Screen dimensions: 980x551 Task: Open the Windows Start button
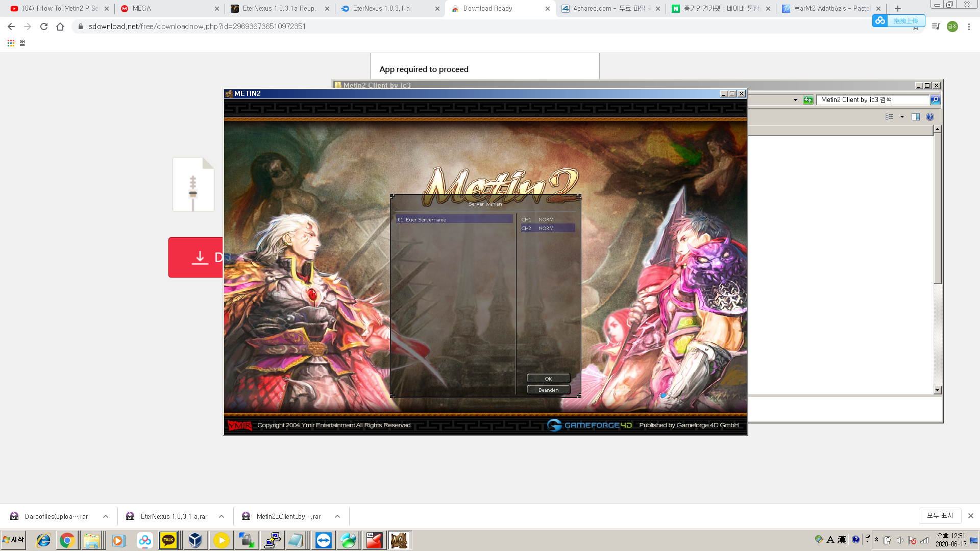pos(14,540)
